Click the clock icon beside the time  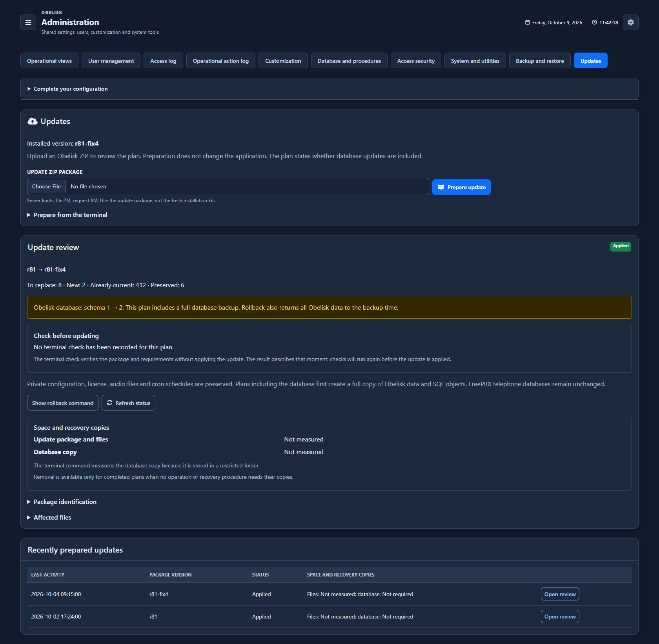pos(594,22)
